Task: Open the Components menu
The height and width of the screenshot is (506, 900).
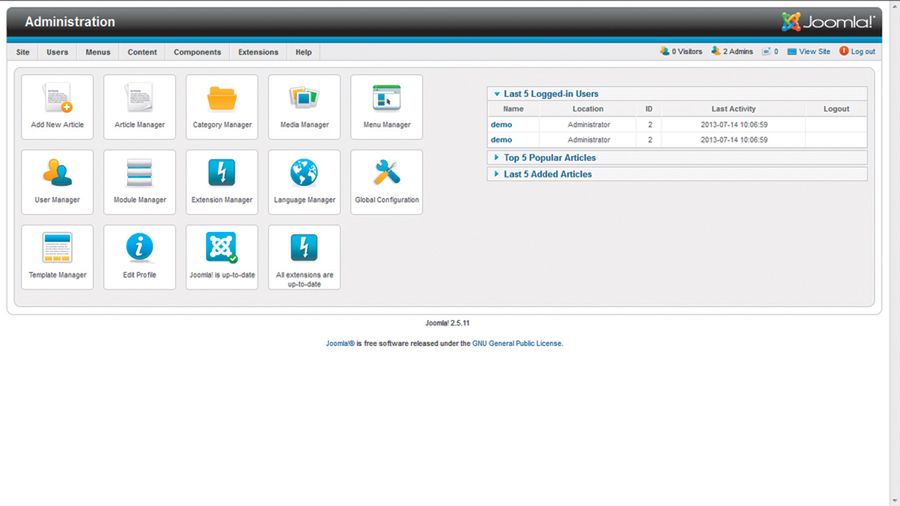Action: (197, 52)
